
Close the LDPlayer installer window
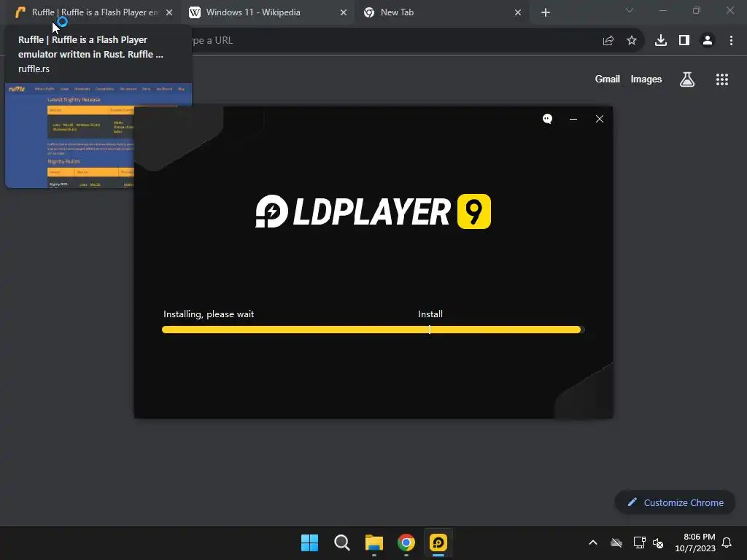[600, 119]
